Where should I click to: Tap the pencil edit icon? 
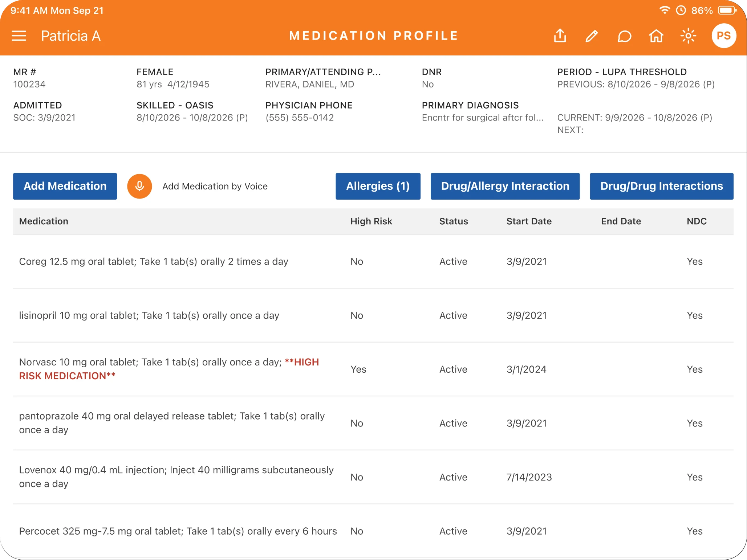pos(592,36)
